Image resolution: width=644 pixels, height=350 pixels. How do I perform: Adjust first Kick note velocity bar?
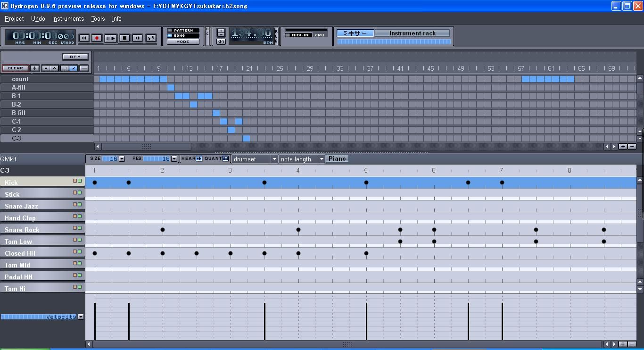coord(95,321)
